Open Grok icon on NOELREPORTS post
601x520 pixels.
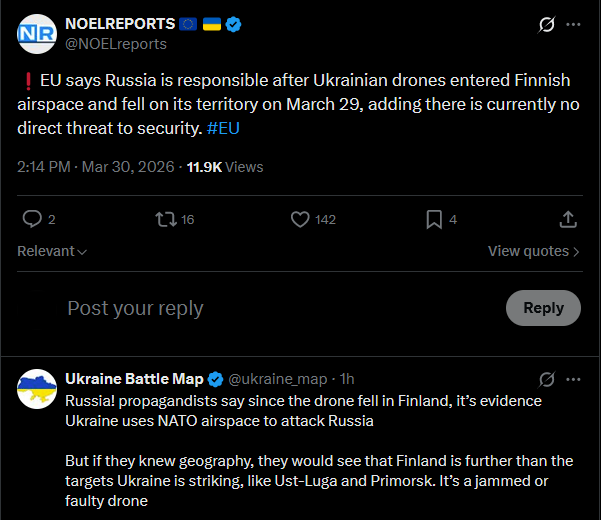(547, 25)
